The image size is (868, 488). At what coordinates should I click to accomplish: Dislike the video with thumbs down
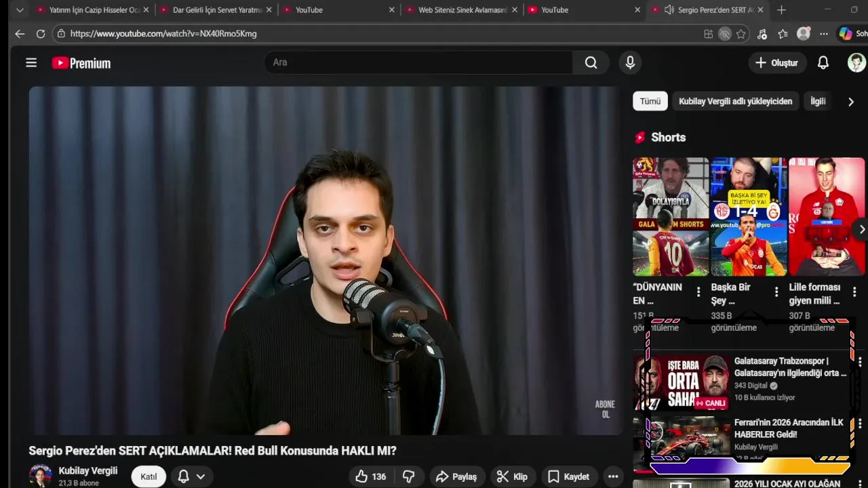point(408,476)
